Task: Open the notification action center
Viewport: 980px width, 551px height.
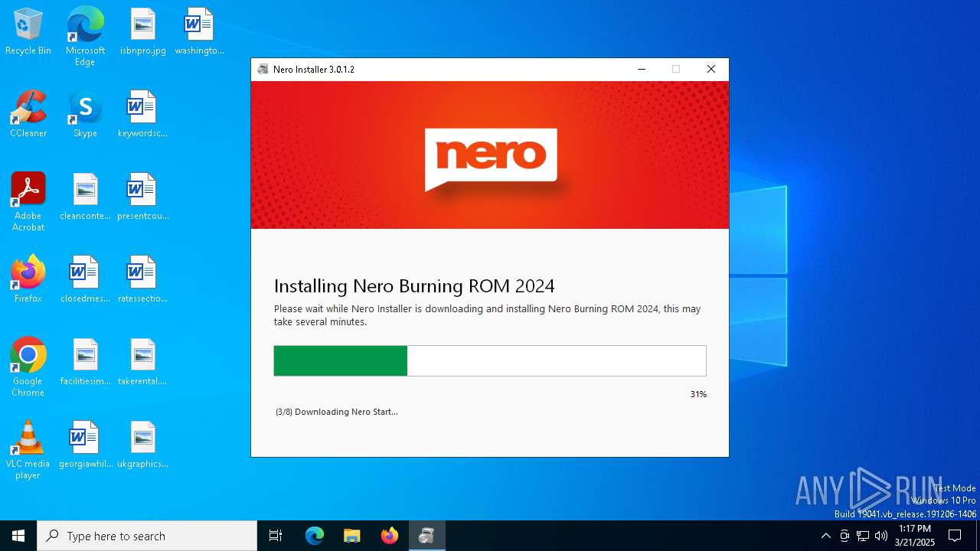Action: [955, 536]
